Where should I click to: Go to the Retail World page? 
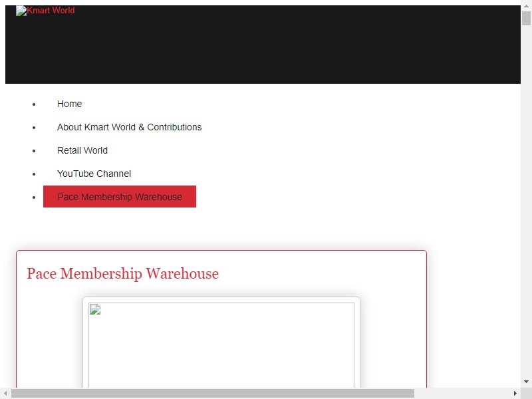[x=82, y=150]
